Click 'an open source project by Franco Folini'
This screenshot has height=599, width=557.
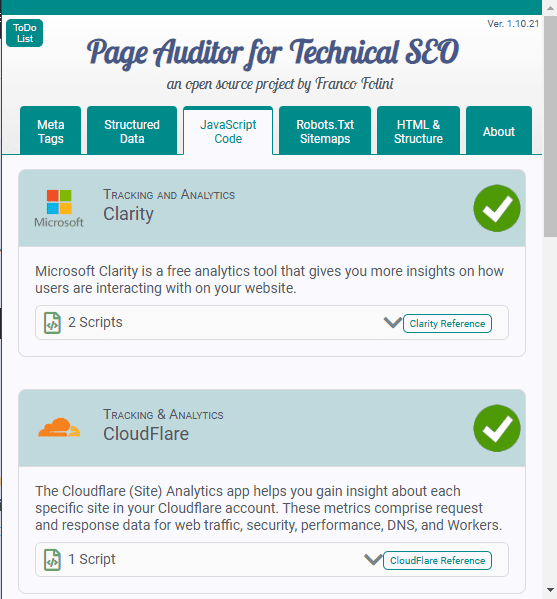click(x=280, y=84)
